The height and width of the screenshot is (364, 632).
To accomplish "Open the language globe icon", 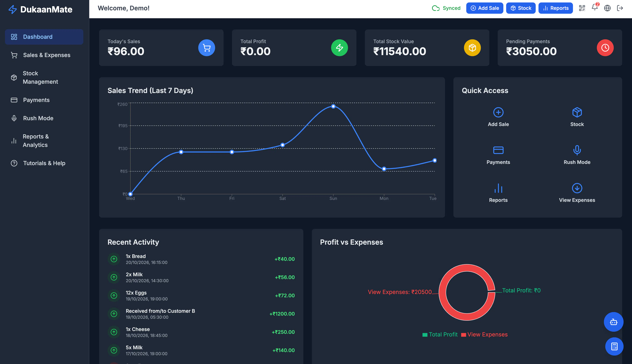I will [607, 8].
